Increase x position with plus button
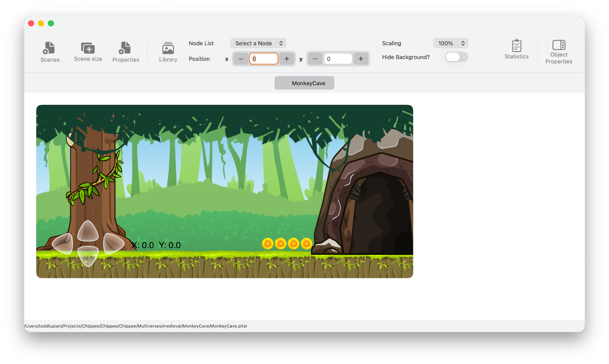 click(287, 59)
